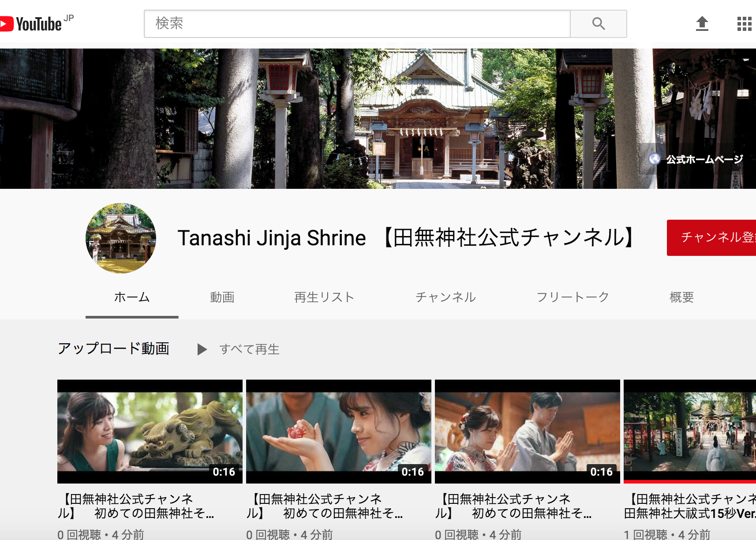756x540 pixels.
Task: Open the YouTube apps grid icon
Action: (x=744, y=24)
